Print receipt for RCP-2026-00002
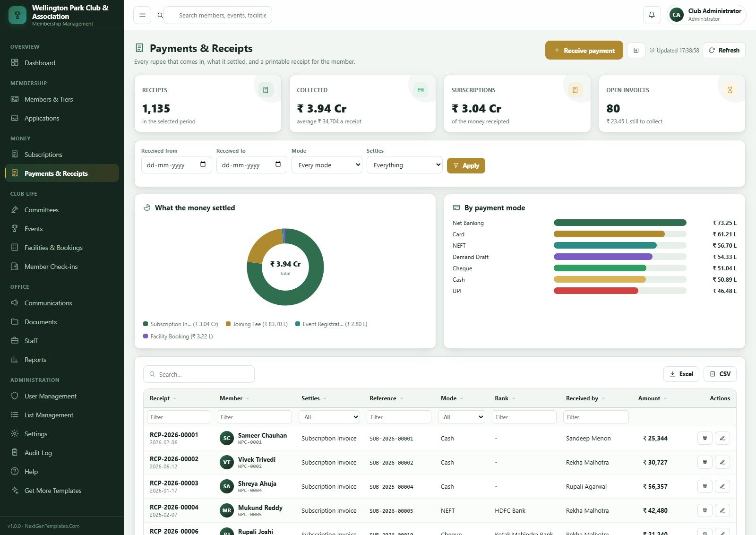Viewport: 756px width, 535px height. 705,462
